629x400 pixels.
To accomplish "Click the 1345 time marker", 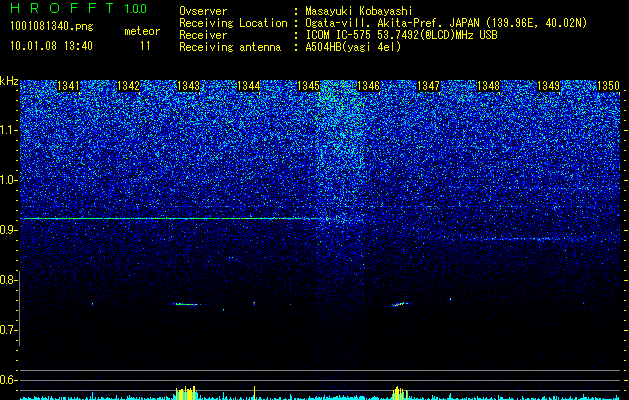I will pyautogui.click(x=308, y=86).
